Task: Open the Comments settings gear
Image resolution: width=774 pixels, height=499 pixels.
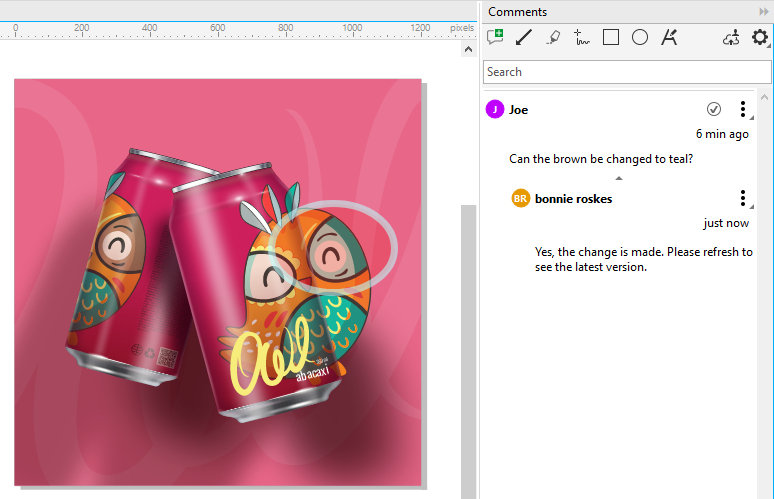Action: pyautogui.click(x=760, y=38)
